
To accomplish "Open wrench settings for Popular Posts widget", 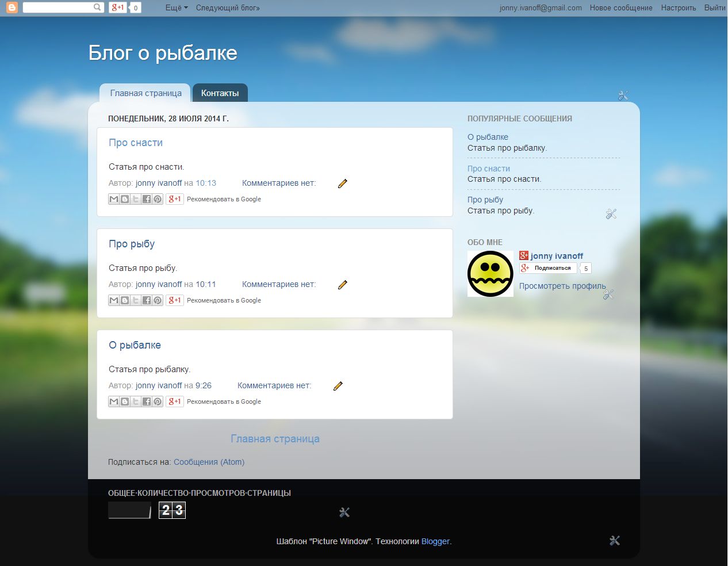I will pos(611,214).
